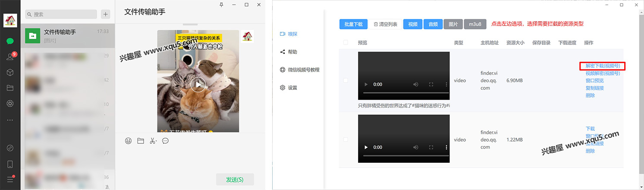Click the sender avatar beside the cat video
Screen dimensions: 644x190
pos(248,36)
